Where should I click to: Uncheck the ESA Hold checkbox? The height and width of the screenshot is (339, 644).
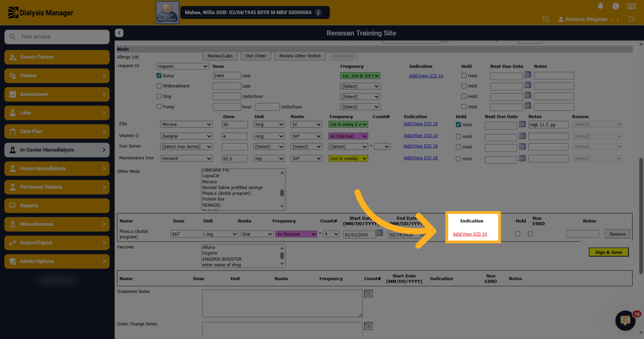(458, 125)
